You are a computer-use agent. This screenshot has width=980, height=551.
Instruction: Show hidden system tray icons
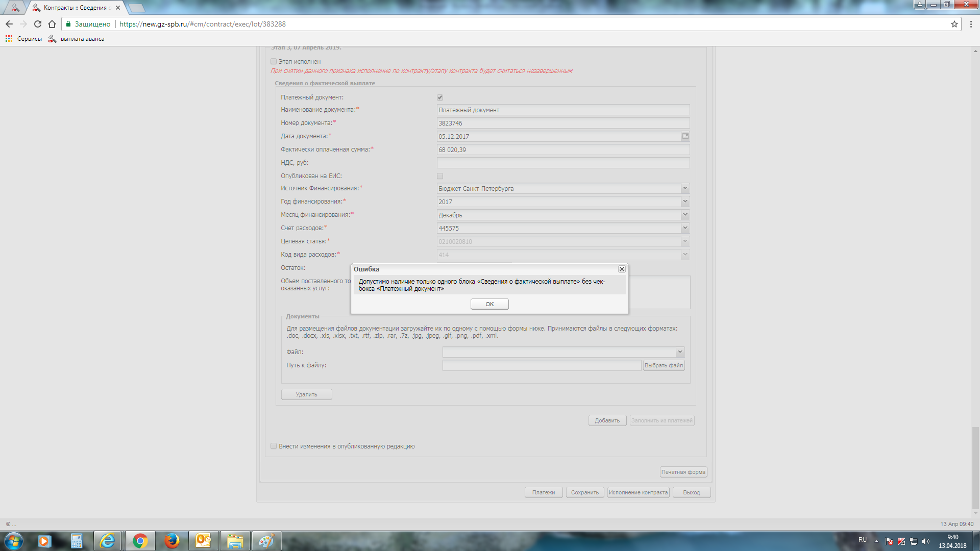coord(877,541)
